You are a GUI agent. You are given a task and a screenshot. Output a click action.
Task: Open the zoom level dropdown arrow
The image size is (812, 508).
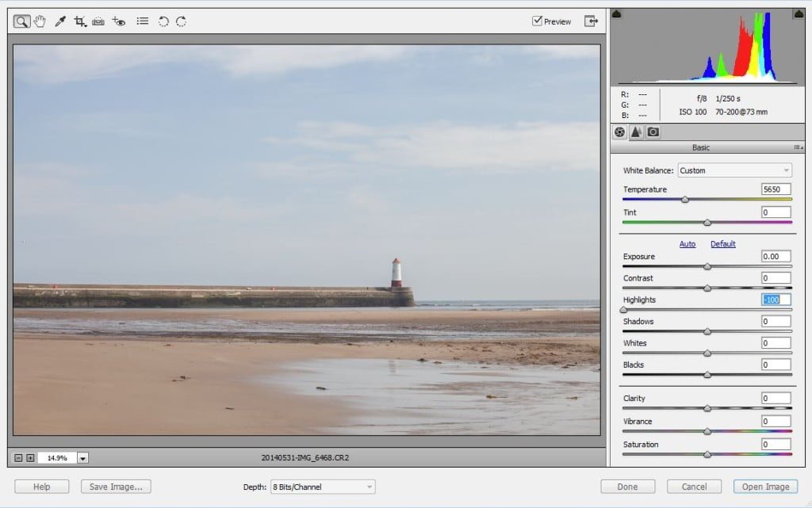82,458
